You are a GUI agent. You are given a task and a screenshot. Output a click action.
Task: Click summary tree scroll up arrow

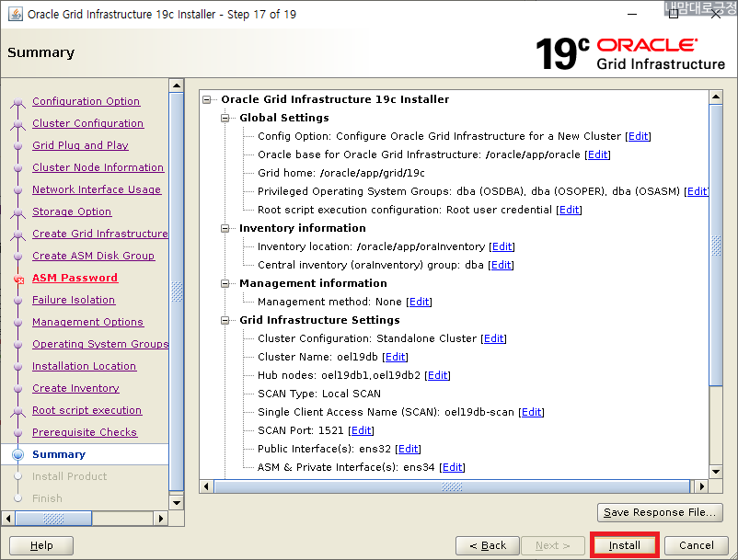715,97
